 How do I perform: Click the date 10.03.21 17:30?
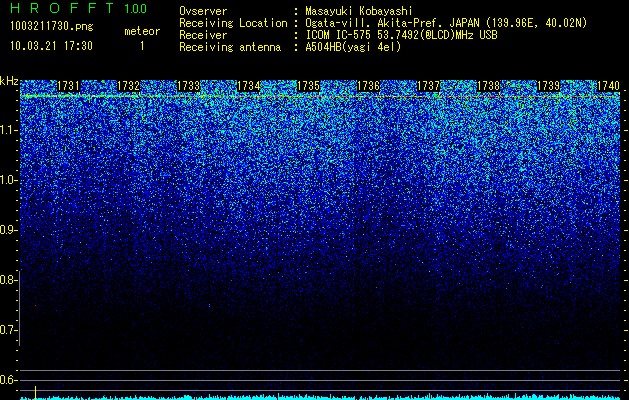click(51, 46)
